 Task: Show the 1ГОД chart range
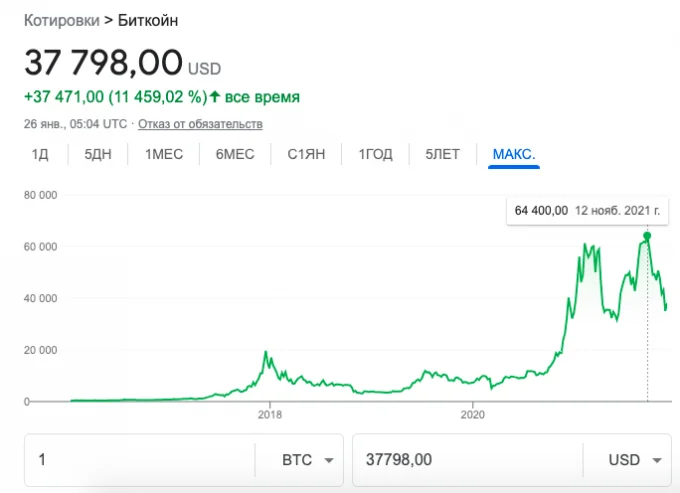(x=376, y=154)
